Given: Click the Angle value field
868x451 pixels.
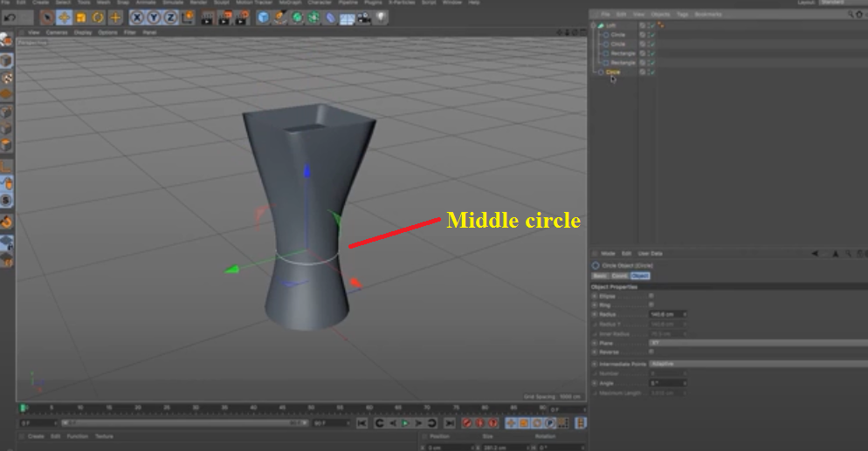Looking at the screenshot, I should tap(666, 383).
